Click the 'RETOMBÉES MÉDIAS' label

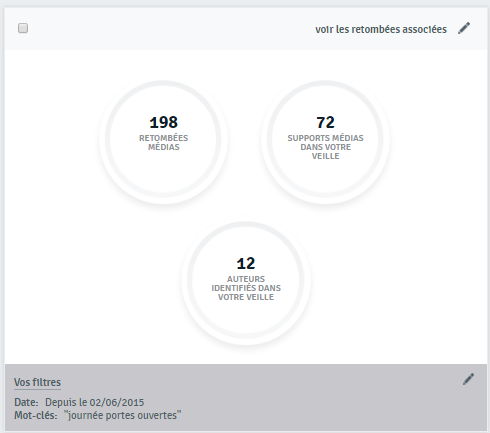(x=163, y=143)
